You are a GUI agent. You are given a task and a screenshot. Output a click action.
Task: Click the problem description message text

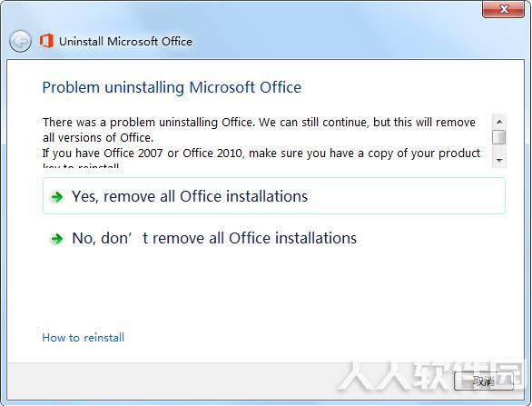[x=261, y=137]
